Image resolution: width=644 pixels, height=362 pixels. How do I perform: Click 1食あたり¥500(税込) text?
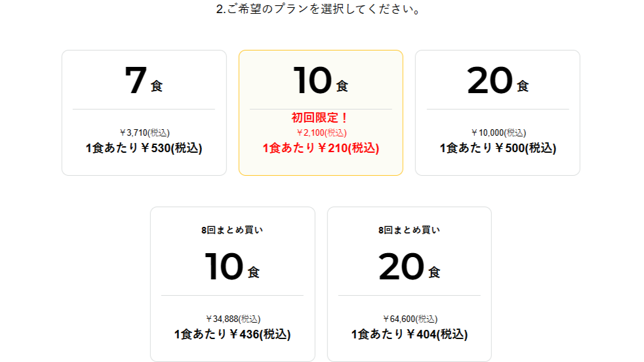click(498, 148)
